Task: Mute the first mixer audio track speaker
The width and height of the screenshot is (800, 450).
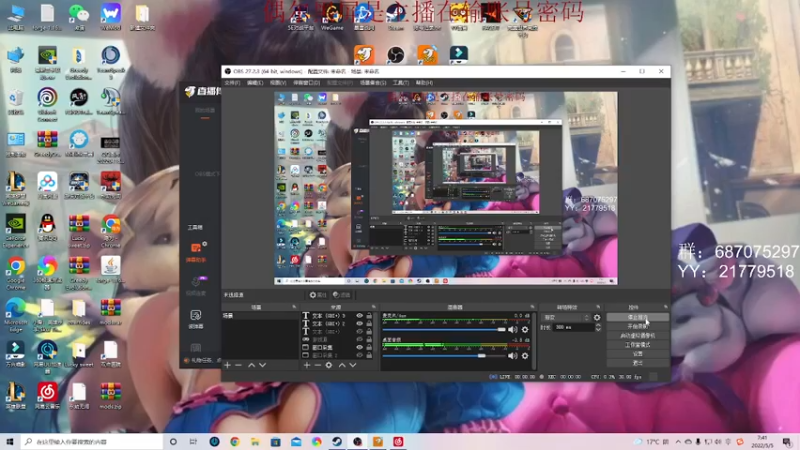Action: pyautogui.click(x=513, y=330)
